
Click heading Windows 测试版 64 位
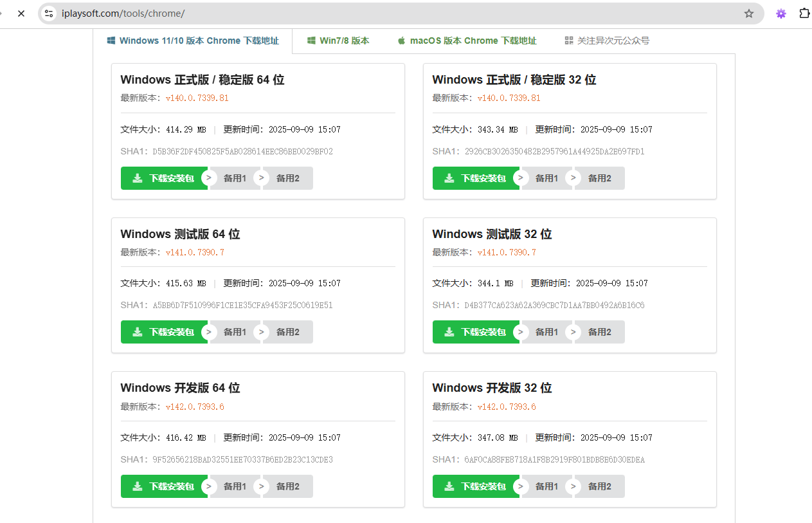point(180,234)
